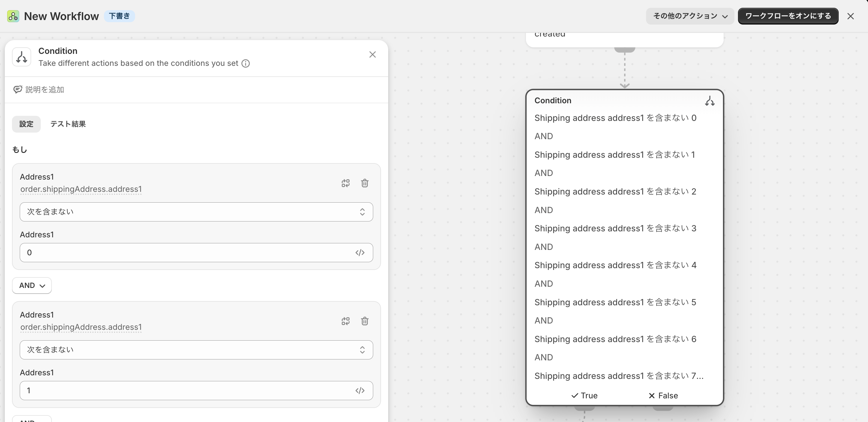Delete the second Address1 condition with trash icon

coord(365,321)
